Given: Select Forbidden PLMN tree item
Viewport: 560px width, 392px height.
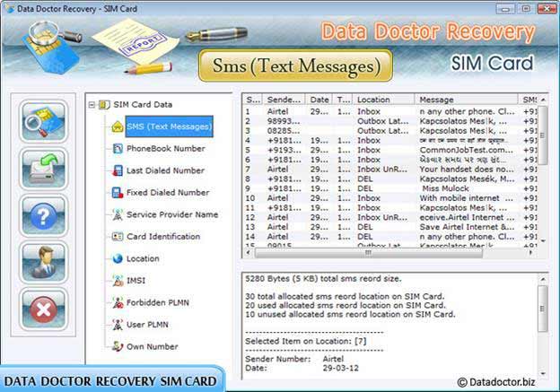Looking at the screenshot, I should click(158, 303).
